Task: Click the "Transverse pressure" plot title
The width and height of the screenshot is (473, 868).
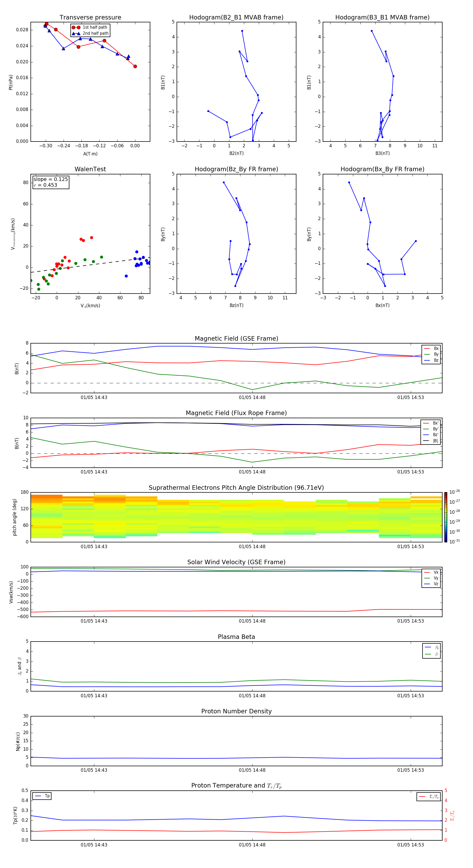Action: 90,18
